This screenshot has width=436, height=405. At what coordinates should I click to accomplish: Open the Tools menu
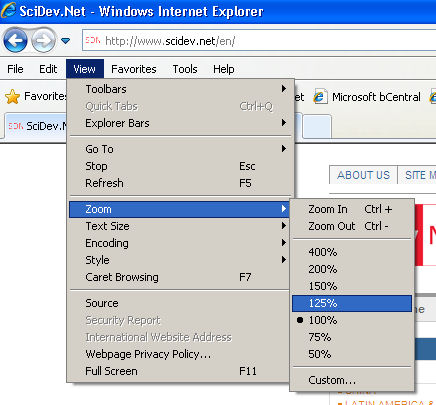click(x=185, y=69)
